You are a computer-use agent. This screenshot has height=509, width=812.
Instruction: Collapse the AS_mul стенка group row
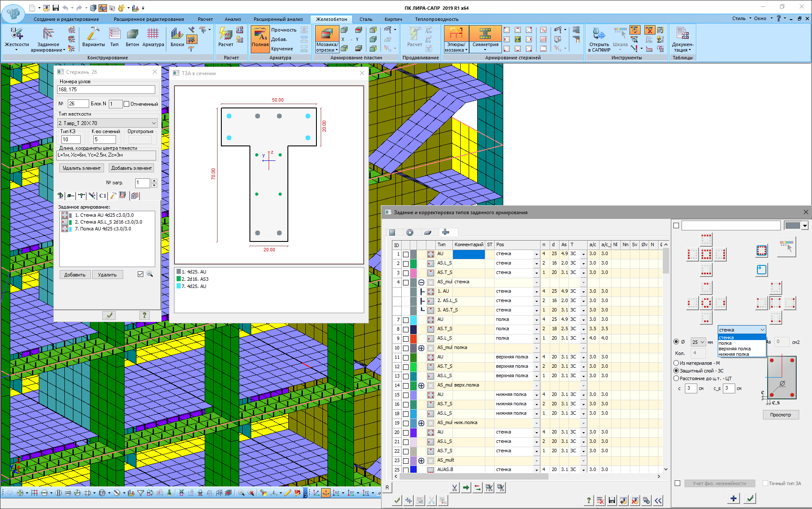421,282
